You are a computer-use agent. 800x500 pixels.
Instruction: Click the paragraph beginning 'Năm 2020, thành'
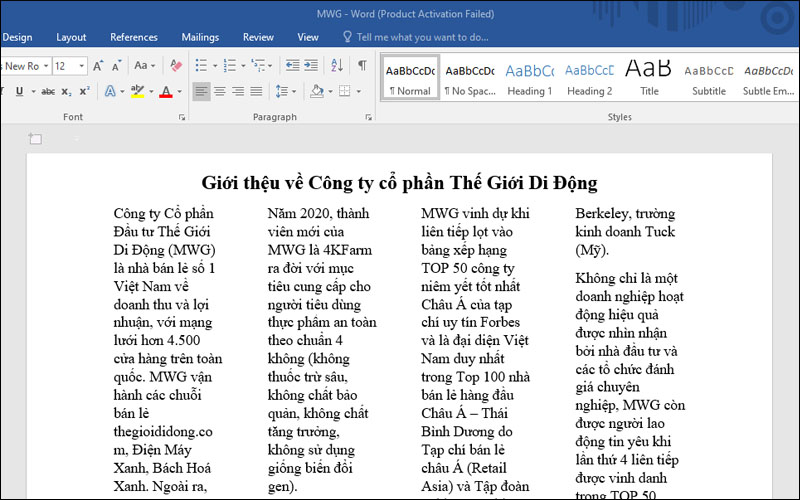point(322,349)
